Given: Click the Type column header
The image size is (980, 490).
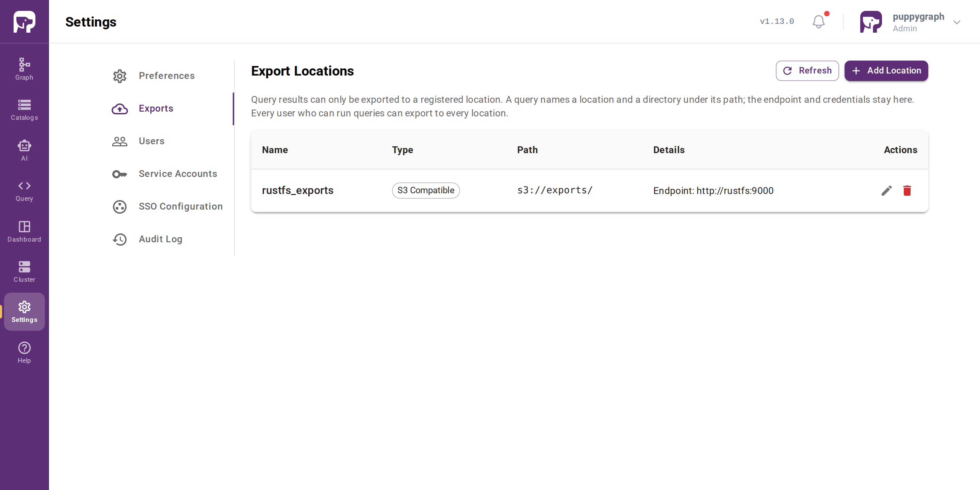Looking at the screenshot, I should [403, 150].
